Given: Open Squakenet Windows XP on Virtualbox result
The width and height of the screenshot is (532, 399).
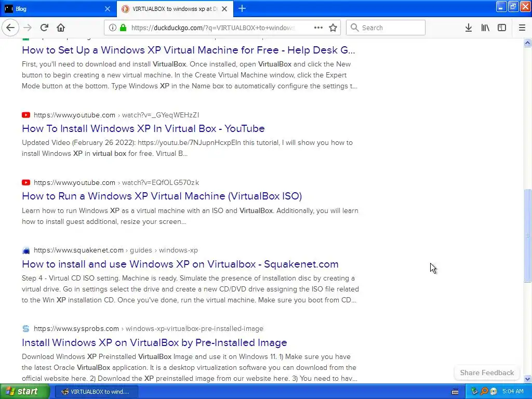Looking at the screenshot, I should (180, 264).
